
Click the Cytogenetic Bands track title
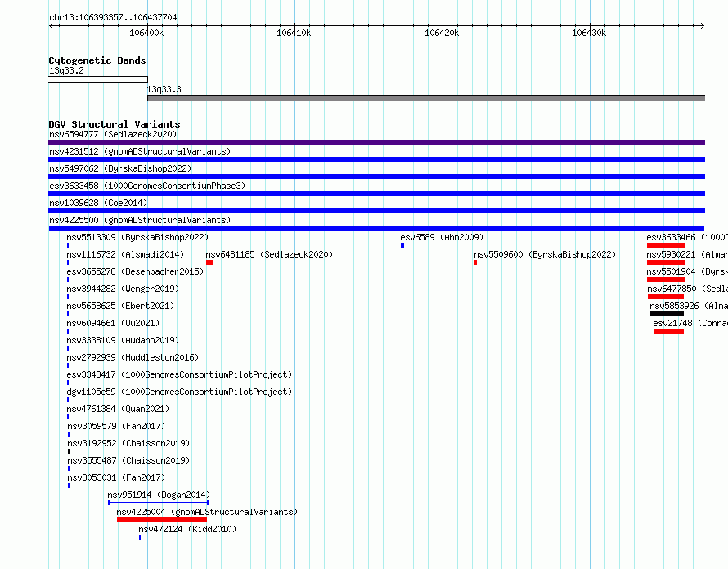[97, 60]
